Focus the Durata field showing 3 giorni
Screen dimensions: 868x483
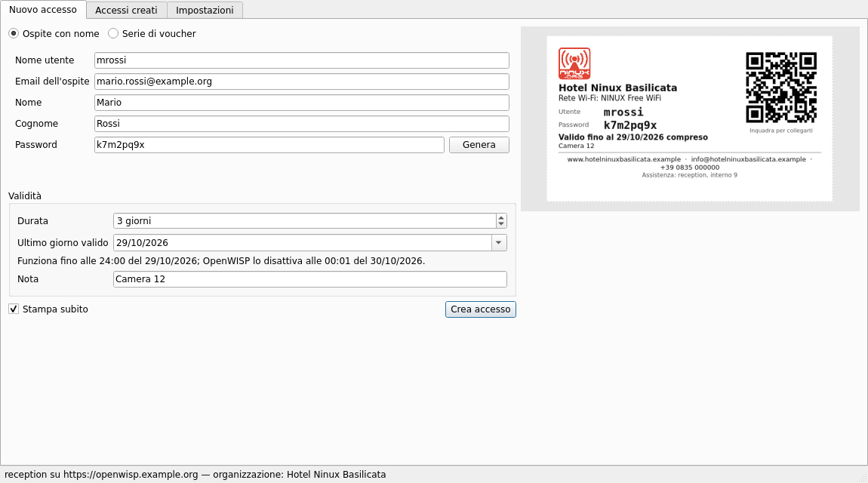305,221
